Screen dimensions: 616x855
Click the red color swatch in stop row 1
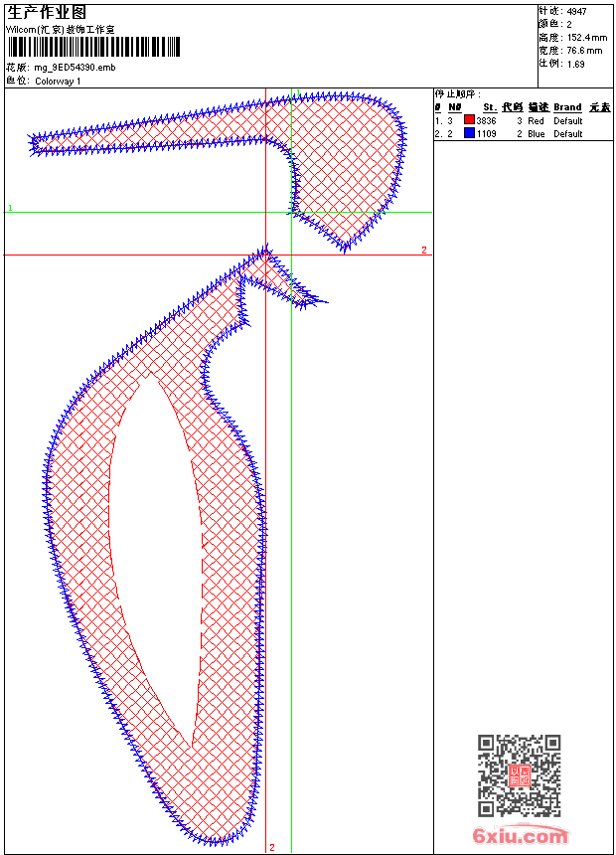click(469, 120)
